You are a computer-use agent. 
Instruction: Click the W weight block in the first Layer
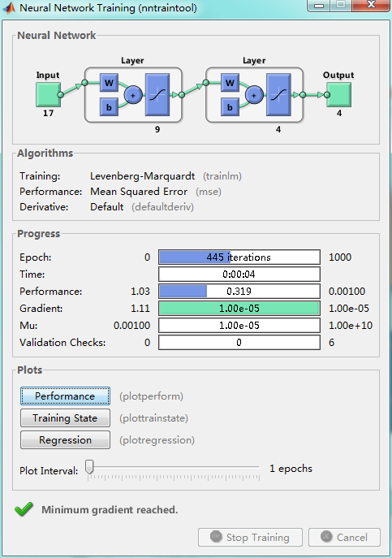(x=109, y=83)
